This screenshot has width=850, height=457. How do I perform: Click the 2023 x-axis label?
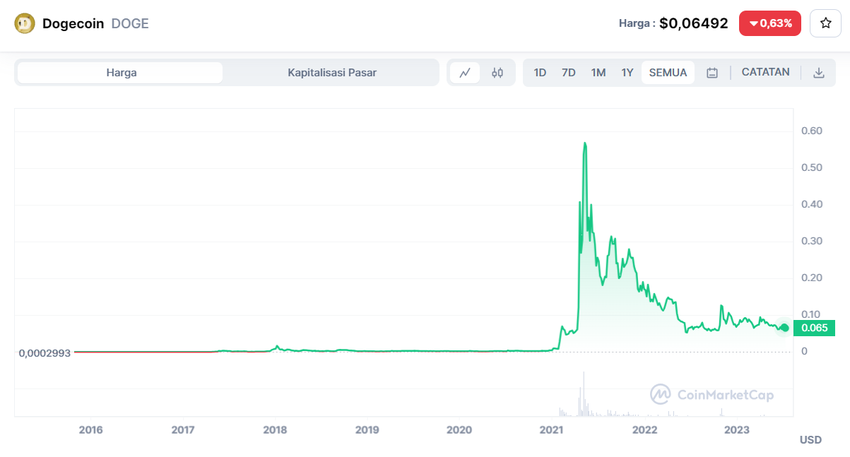point(737,430)
